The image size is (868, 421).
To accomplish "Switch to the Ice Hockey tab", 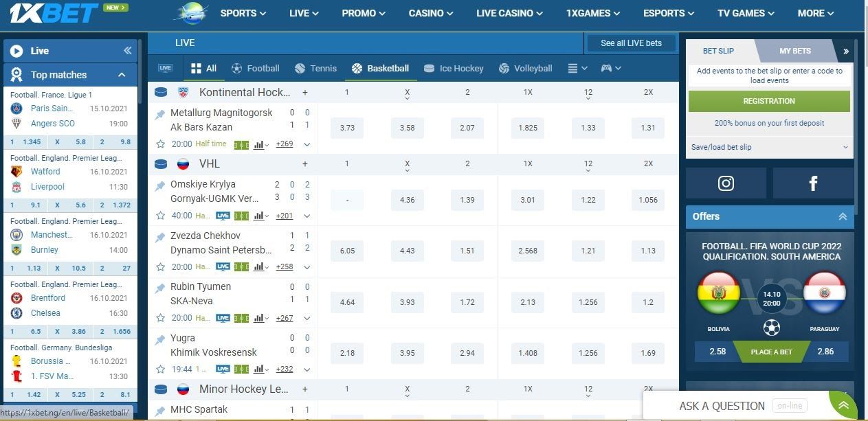I will coord(454,68).
